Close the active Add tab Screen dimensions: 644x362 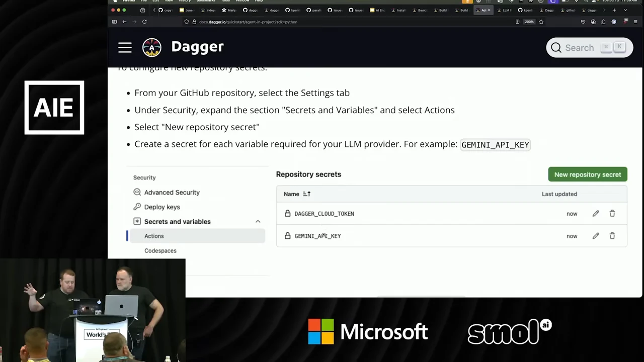(x=489, y=10)
